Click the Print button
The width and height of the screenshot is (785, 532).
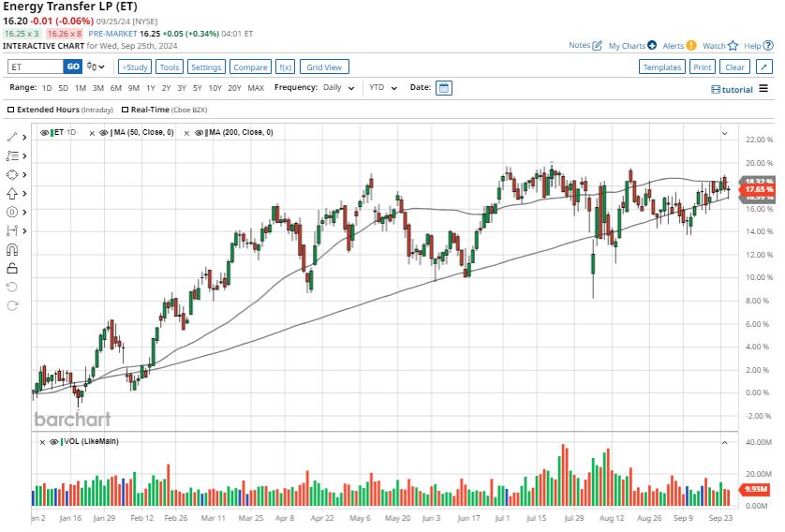point(702,67)
